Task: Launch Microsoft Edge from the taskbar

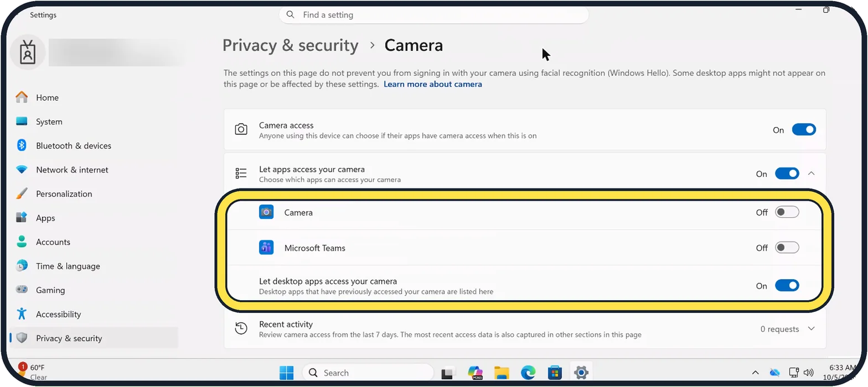Action: click(528, 373)
